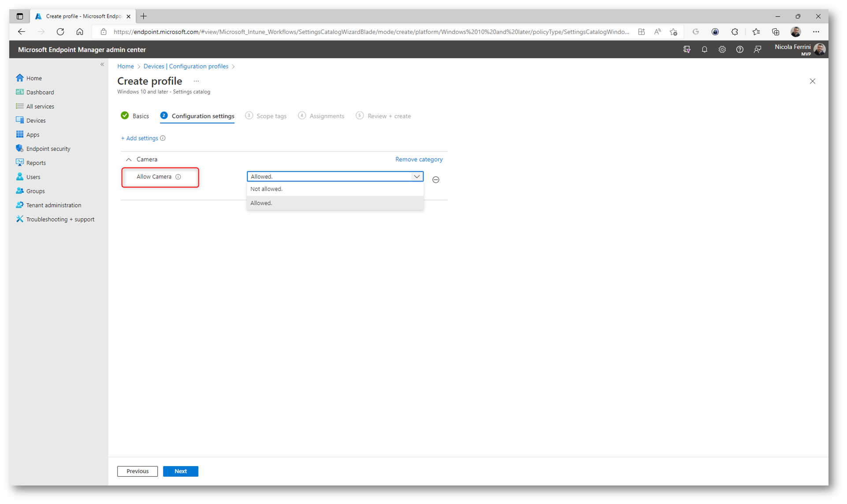
Task: Refresh the browser page
Action: [60, 32]
